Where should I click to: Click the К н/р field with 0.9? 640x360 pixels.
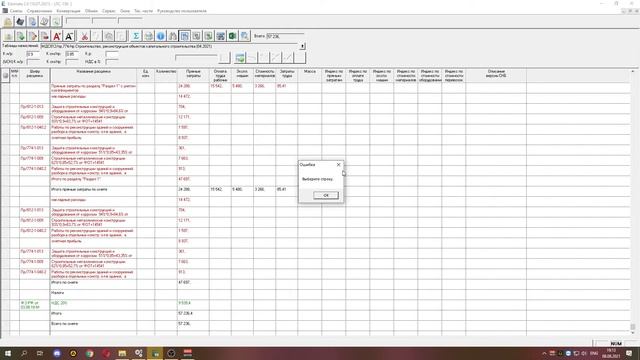pyautogui.click(x=33, y=54)
